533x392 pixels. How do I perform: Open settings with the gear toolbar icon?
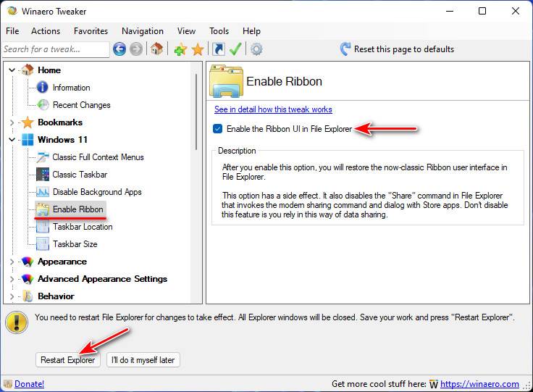pyautogui.click(x=256, y=49)
